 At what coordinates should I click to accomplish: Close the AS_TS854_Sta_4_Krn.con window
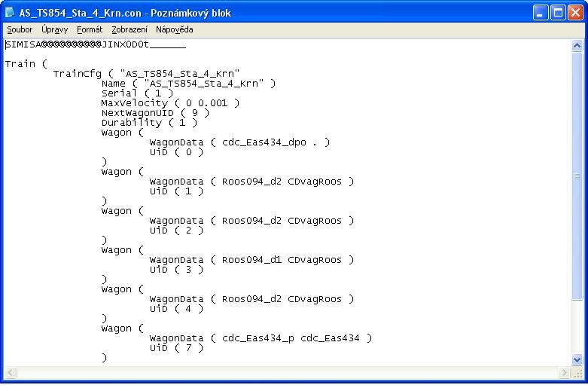575,13
